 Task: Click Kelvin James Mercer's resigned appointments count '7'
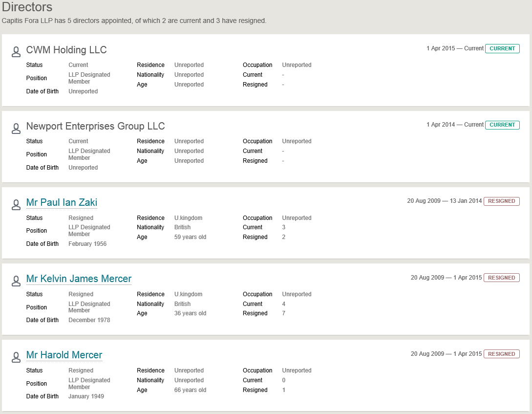tap(284, 313)
